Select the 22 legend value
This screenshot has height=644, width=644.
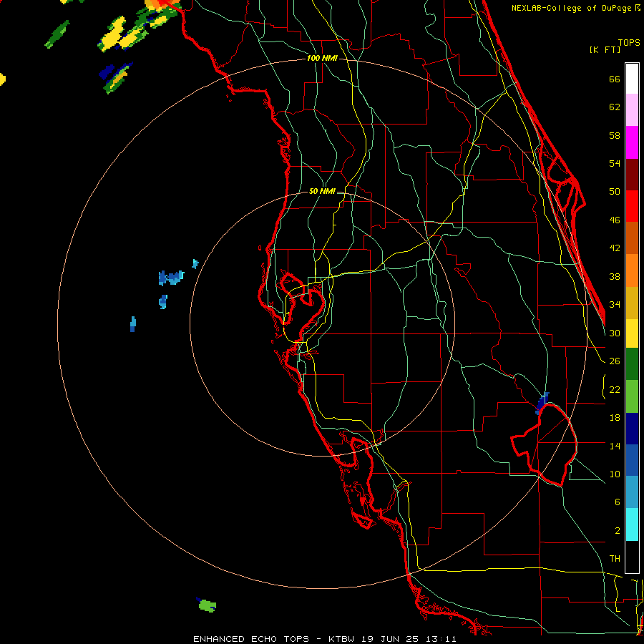coord(615,389)
